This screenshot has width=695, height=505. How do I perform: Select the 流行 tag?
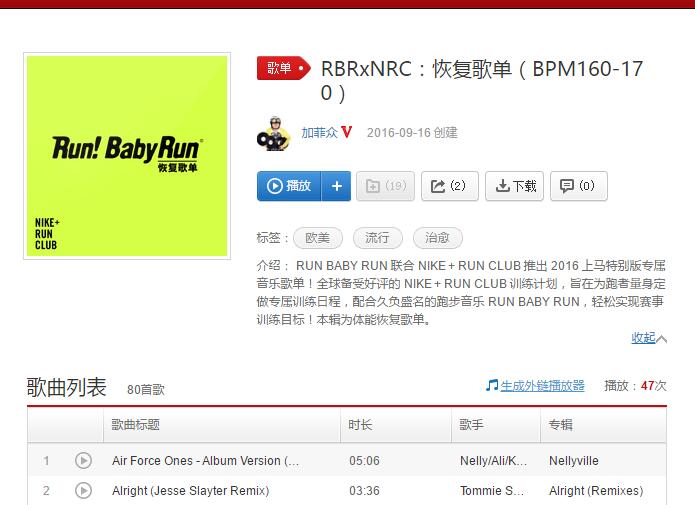378,238
